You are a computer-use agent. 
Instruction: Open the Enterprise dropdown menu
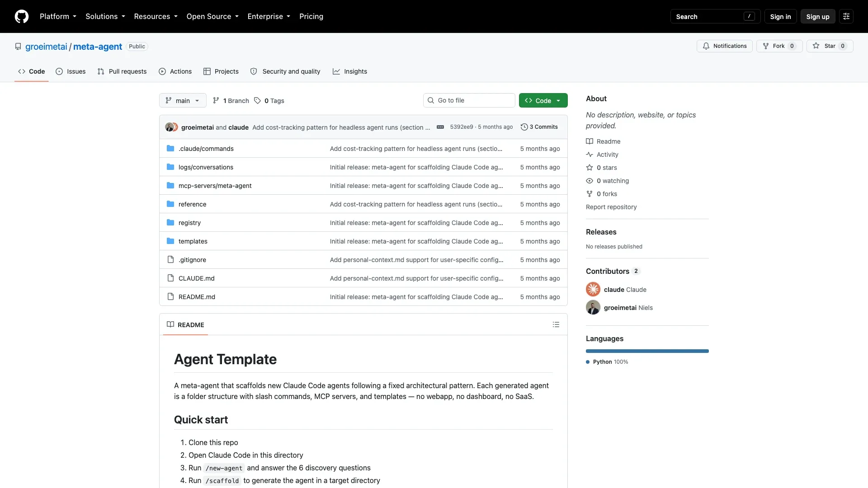(269, 16)
